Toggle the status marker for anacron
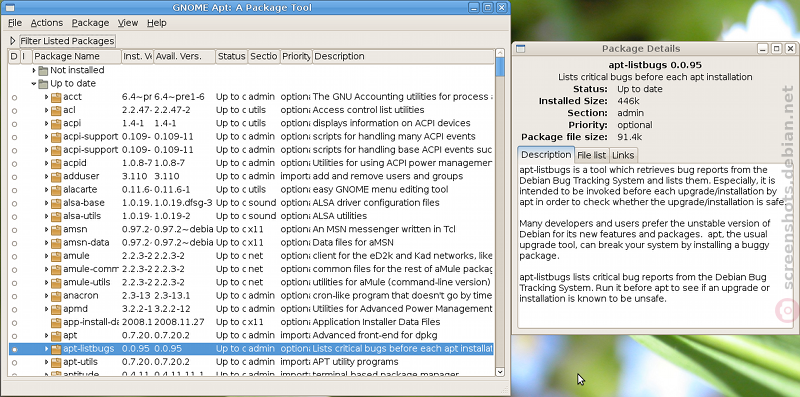 pos(14,296)
